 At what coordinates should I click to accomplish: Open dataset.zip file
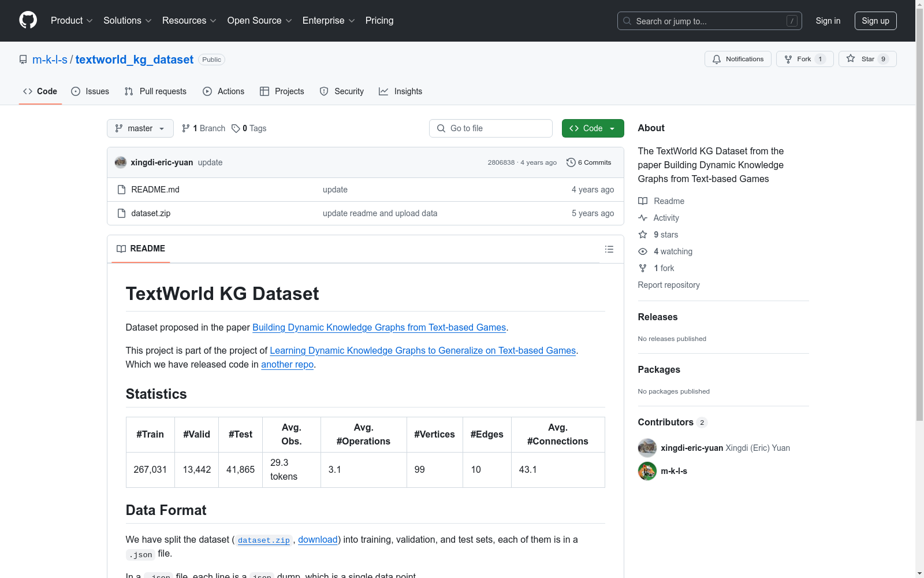click(151, 213)
